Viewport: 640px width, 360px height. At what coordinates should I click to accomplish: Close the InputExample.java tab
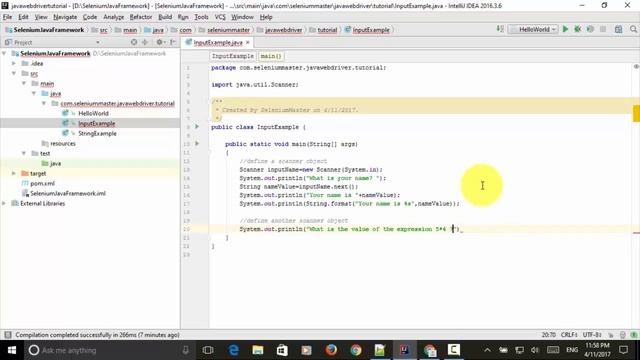click(x=248, y=42)
